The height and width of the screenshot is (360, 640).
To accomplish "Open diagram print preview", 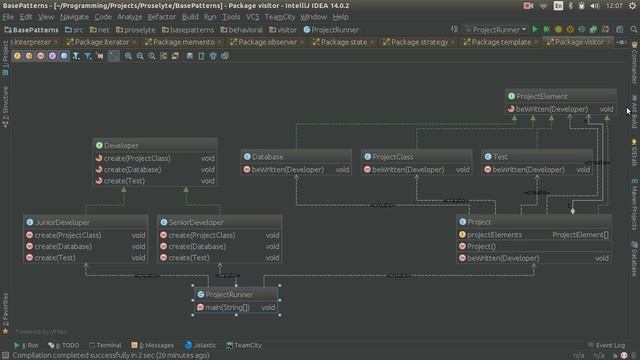I will coord(225,56).
